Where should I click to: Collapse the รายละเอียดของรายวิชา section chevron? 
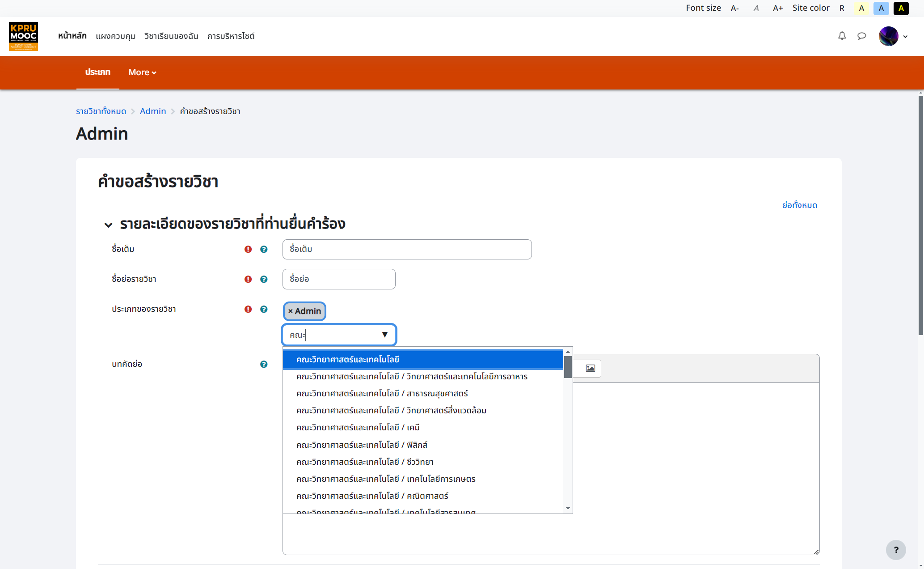108,225
